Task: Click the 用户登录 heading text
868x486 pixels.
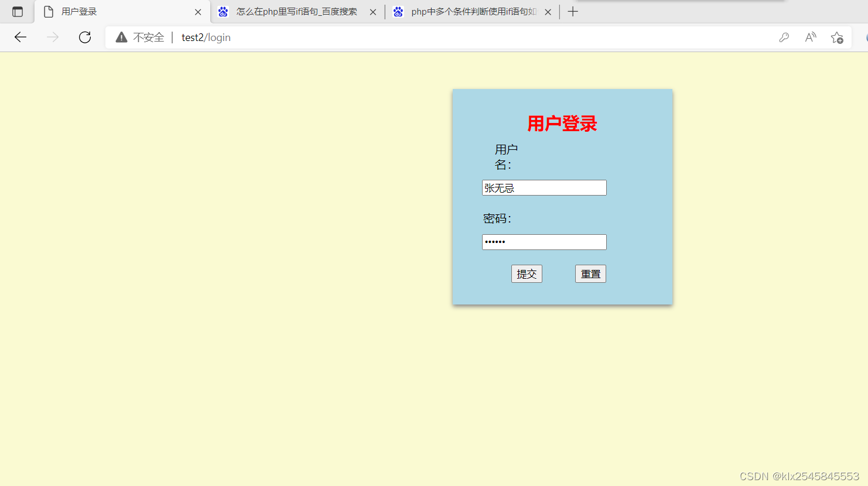Action: click(562, 124)
